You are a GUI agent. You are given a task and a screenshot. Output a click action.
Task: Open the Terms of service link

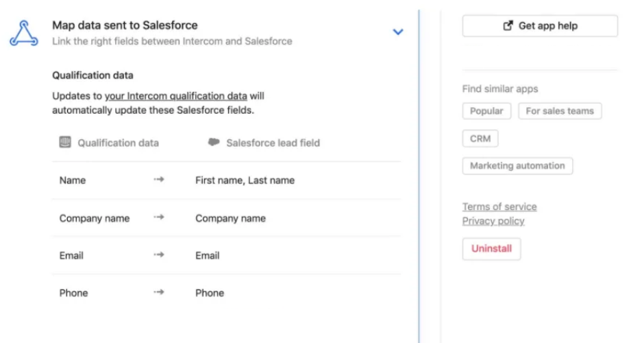499,206
